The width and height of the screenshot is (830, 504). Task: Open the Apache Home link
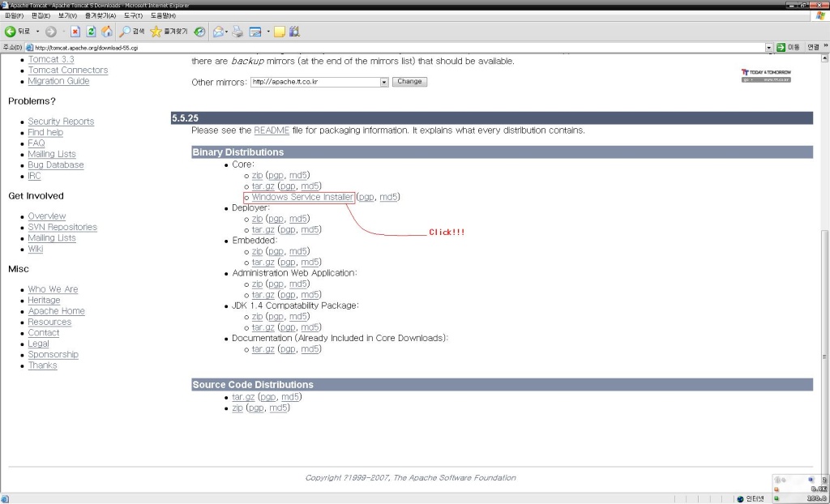[56, 311]
